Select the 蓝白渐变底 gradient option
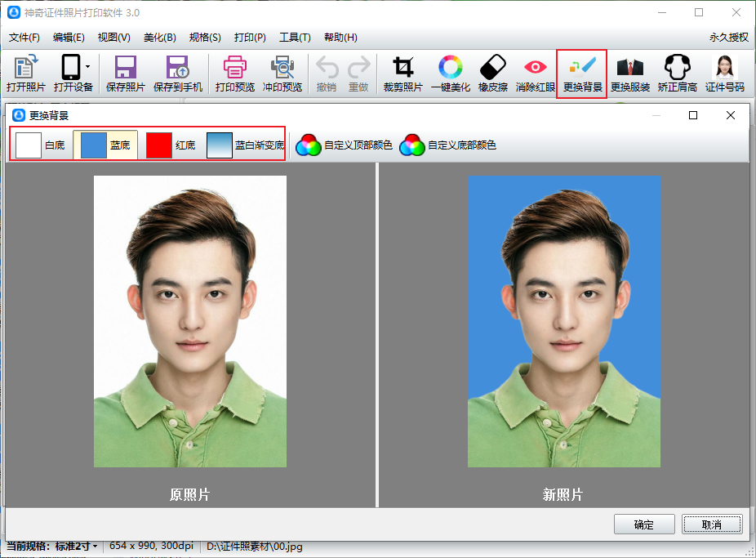 [x=246, y=145]
